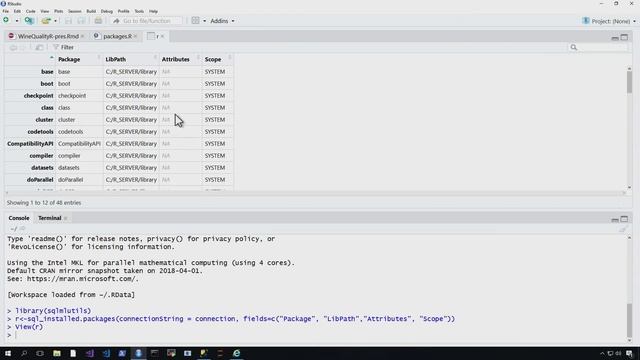Open Internet Explorer from taskbar
The height and width of the screenshot is (360, 640).
pos(237,353)
